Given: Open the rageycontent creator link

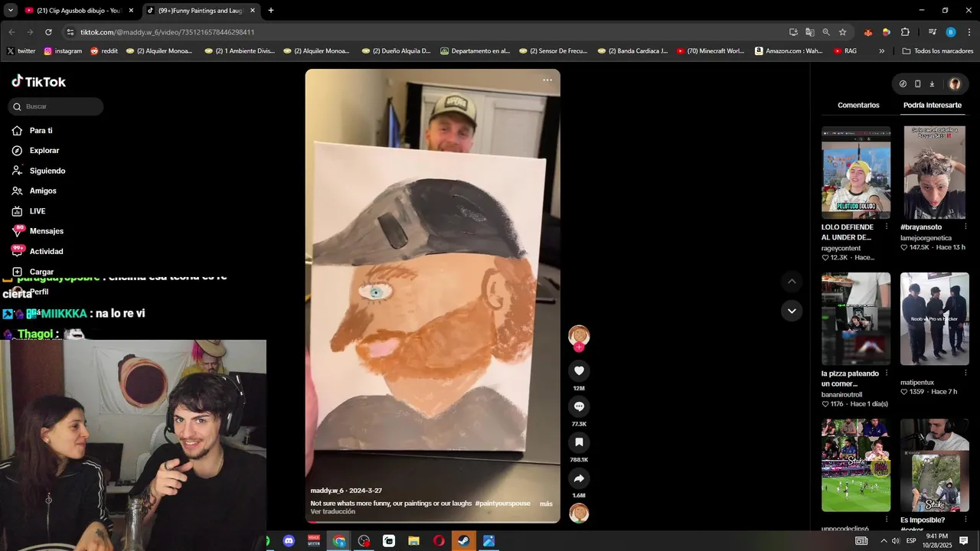Looking at the screenshot, I should click(841, 248).
